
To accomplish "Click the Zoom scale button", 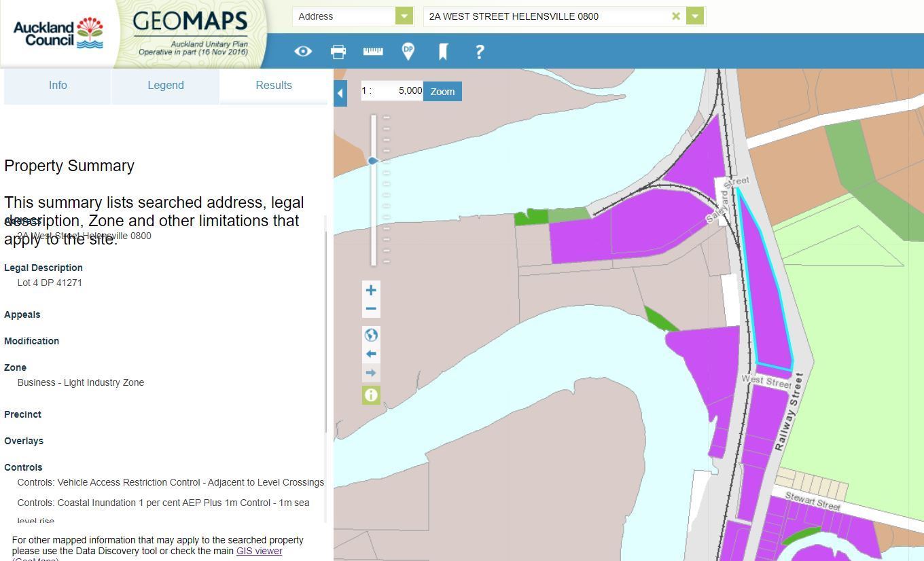I will coord(442,92).
